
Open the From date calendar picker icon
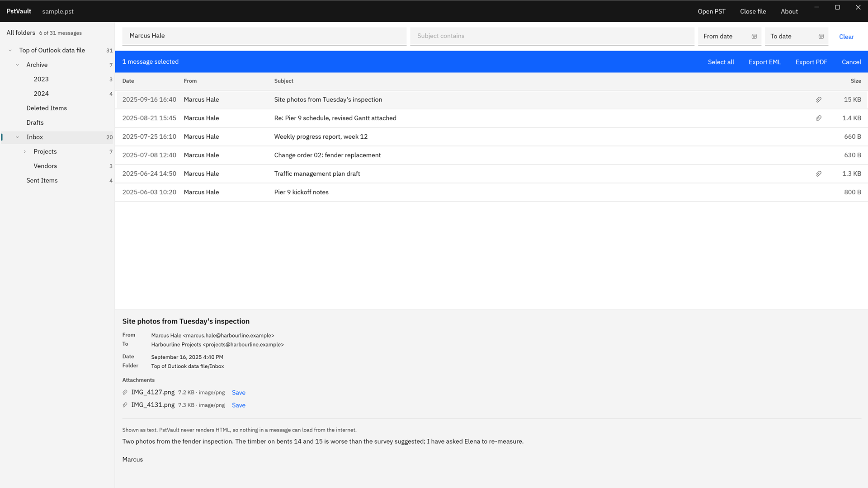(x=754, y=37)
